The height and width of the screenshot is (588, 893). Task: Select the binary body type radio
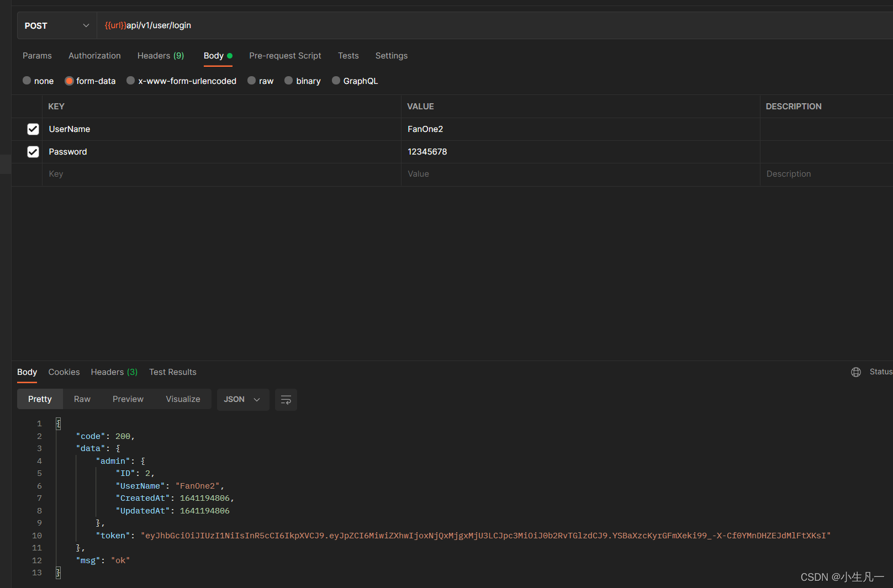click(x=288, y=81)
